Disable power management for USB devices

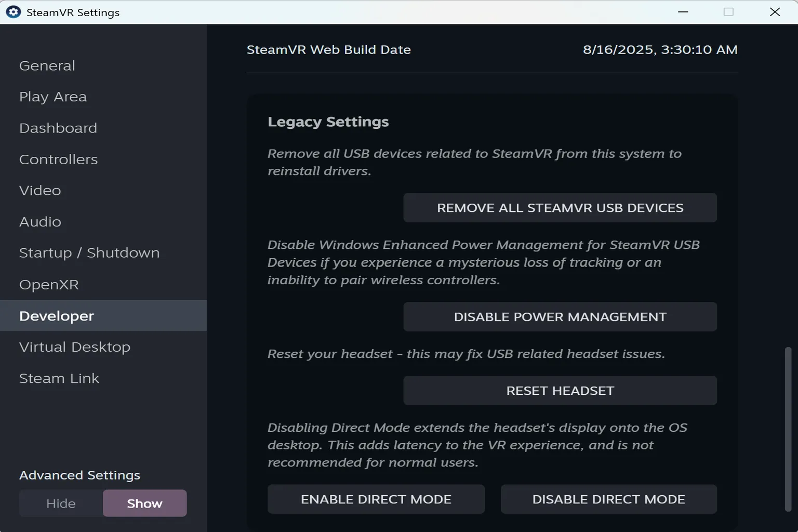point(560,316)
